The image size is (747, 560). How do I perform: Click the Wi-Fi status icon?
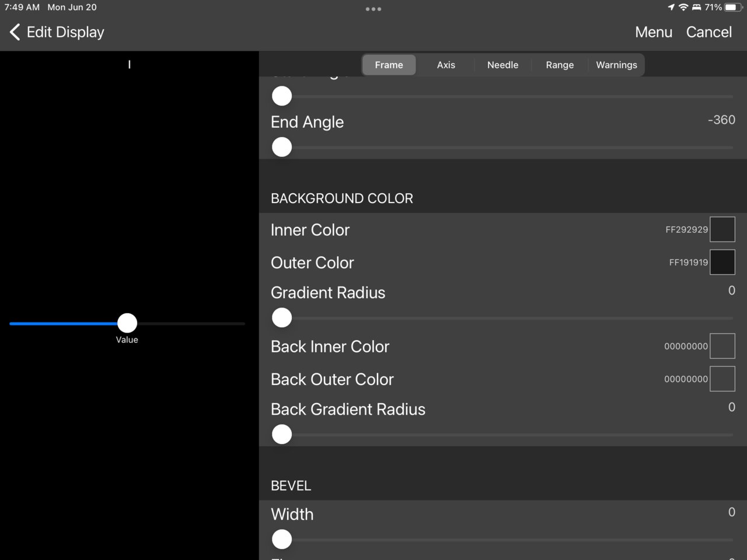pos(683,7)
